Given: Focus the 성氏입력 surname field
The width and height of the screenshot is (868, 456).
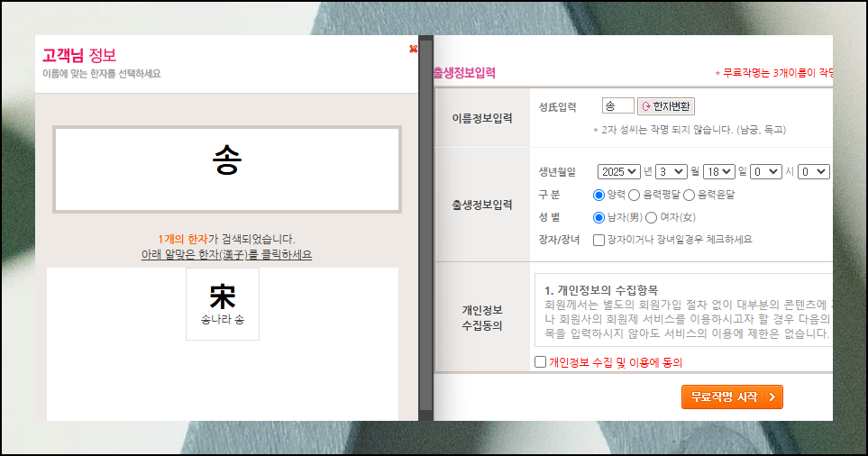Looking at the screenshot, I should pyautogui.click(x=617, y=105).
